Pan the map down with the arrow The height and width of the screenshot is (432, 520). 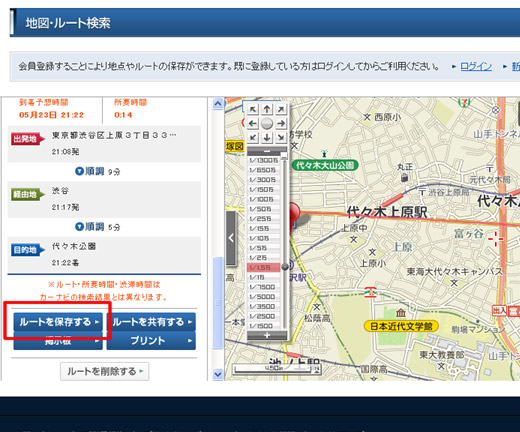[x=267, y=137]
